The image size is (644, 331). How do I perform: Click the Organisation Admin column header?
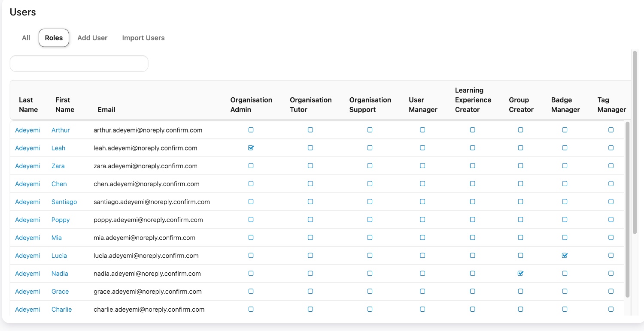coord(251,105)
